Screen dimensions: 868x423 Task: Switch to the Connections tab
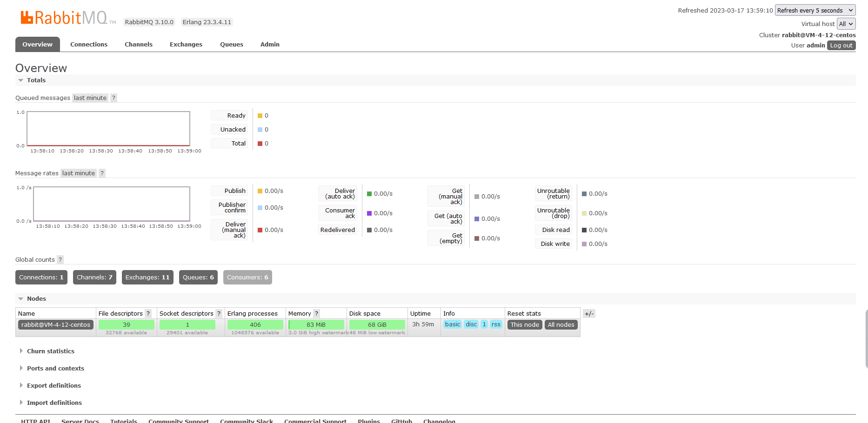(x=89, y=44)
